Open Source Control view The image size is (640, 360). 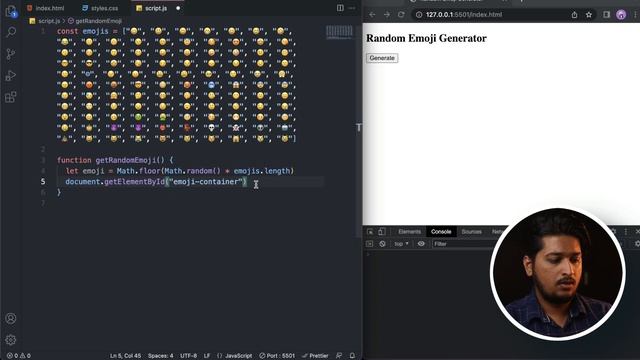click(11, 54)
